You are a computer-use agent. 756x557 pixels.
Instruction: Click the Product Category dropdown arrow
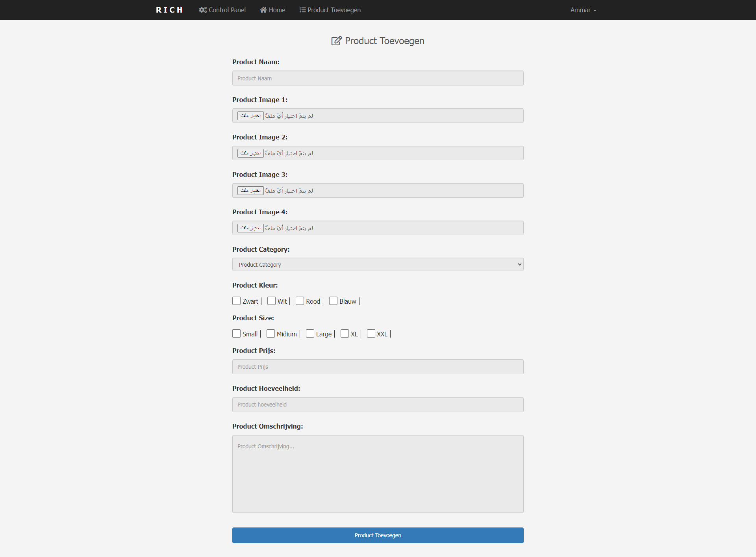519,264
